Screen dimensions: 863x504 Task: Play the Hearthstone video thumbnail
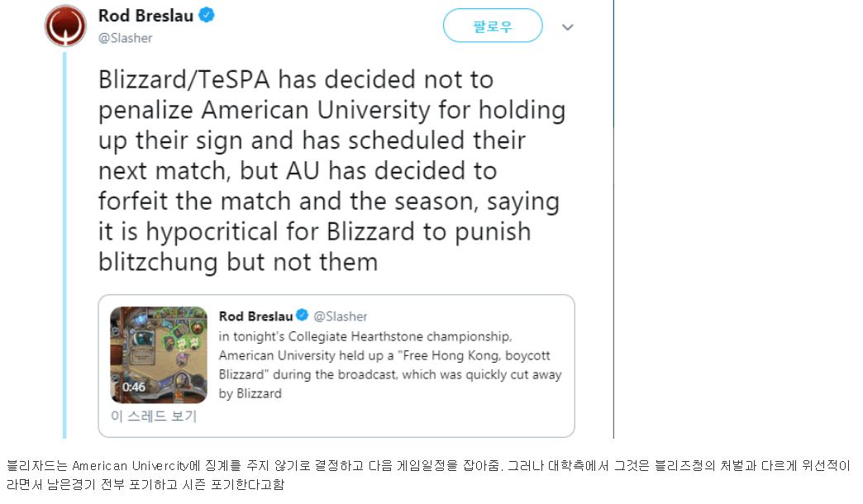click(158, 354)
